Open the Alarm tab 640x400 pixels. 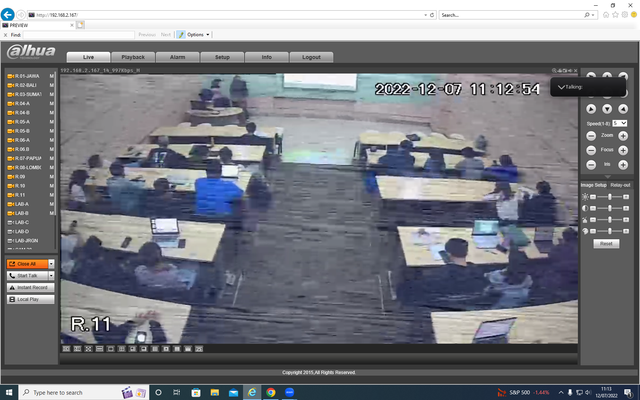point(178,57)
